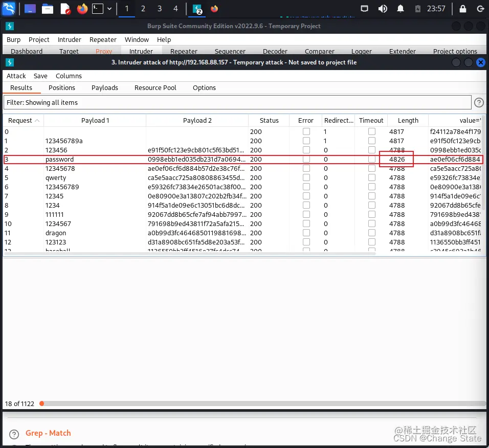Image resolution: width=489 pixels, height=448 pixels.
Task: Switch to workspace 2
Action: coord(143,9)
